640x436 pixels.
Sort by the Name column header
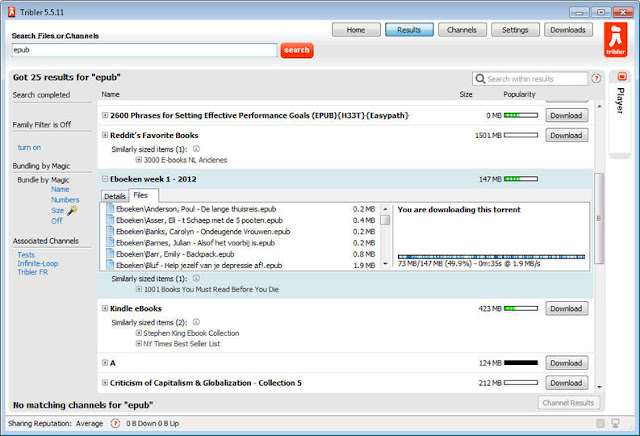110,94
